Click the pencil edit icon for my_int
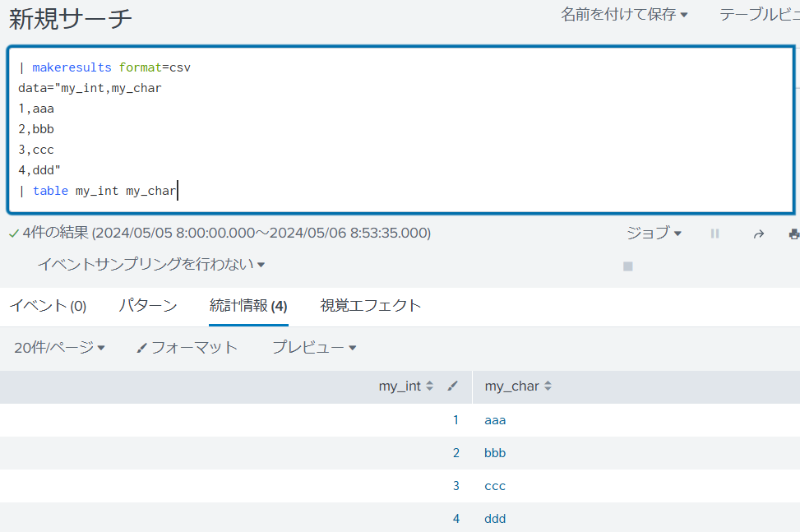Screen dimensions: 800x532 pos(452,386)
